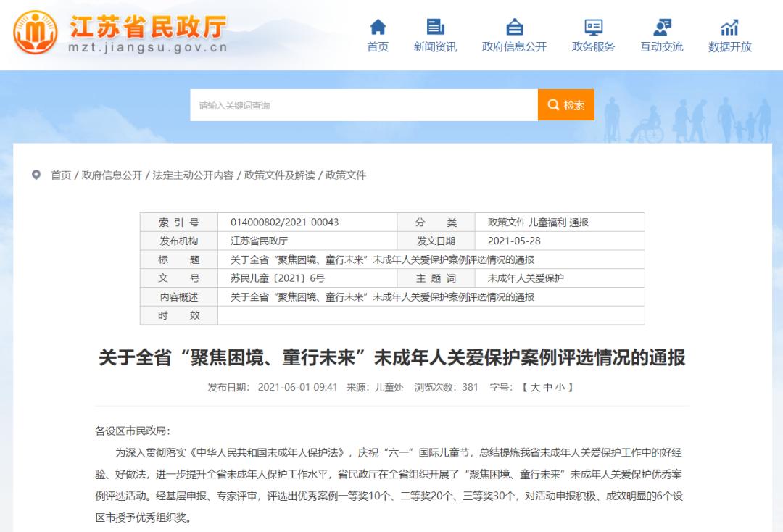783x532 pixels.
Task: Click the 政务服务 monitor icon
Action: pyautogui.click(x=593, y=28)
